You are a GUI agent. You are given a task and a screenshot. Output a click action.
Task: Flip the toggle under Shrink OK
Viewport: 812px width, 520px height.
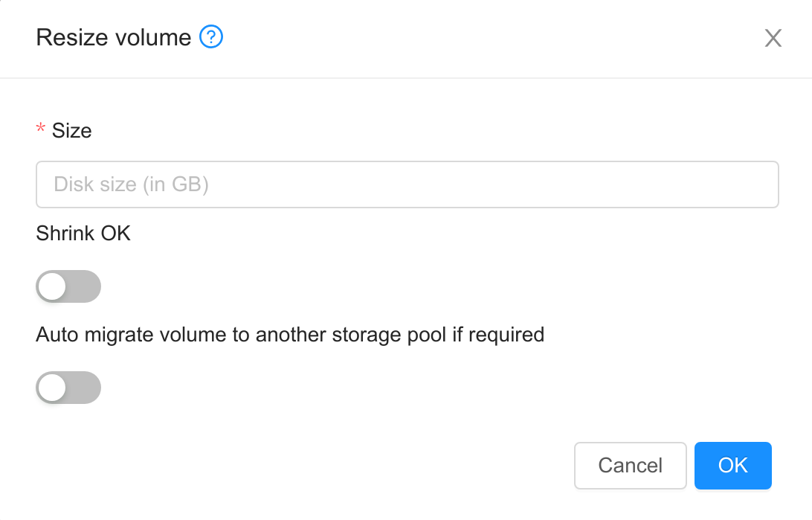(68, 286)
